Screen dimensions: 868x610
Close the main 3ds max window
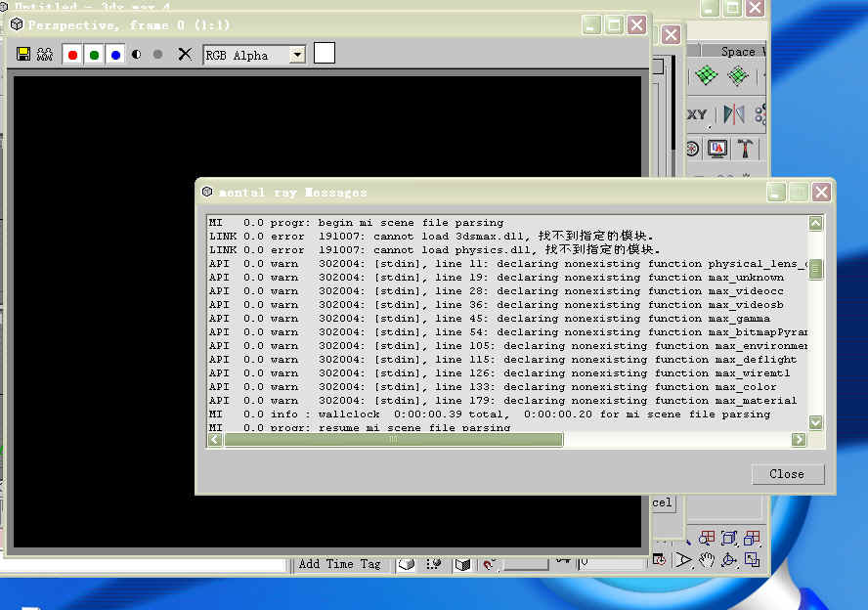755,8
